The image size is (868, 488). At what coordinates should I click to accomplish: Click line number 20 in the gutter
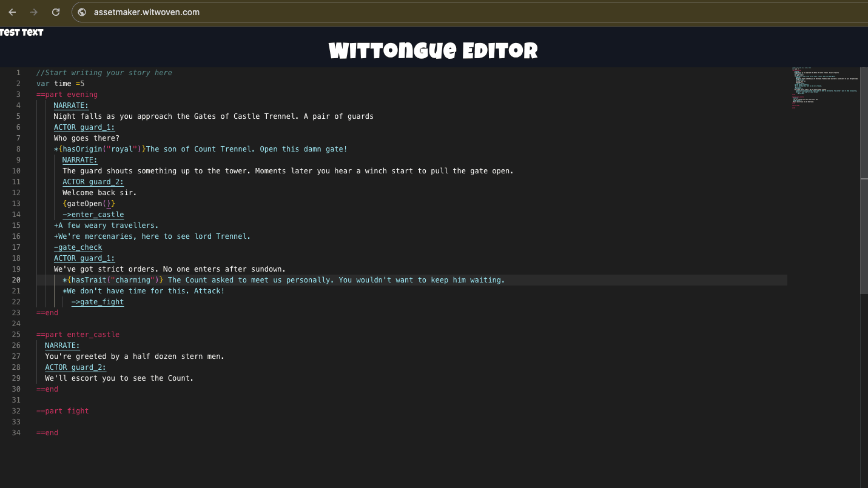coord(16,279)
